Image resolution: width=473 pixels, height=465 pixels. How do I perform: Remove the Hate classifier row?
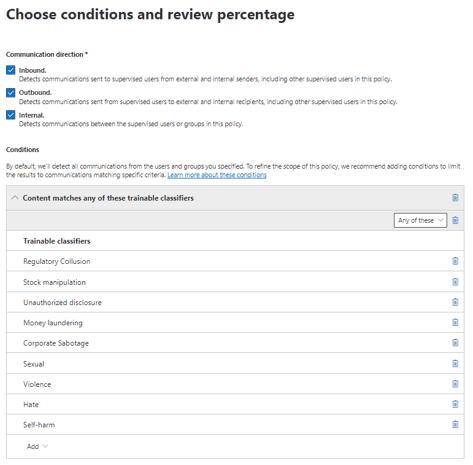tap(455, 404)
